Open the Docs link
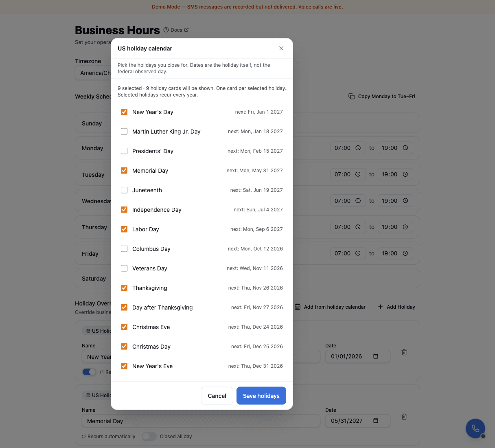Image resolution: width=495 pixels, height=448 pixels. click(x=176, y=30)
